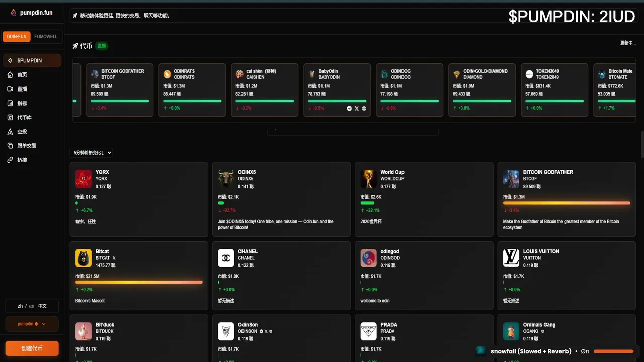Open the ODINRATS ticker card
Viewport: 644px width, 362px height.
(x=192, y=90)
